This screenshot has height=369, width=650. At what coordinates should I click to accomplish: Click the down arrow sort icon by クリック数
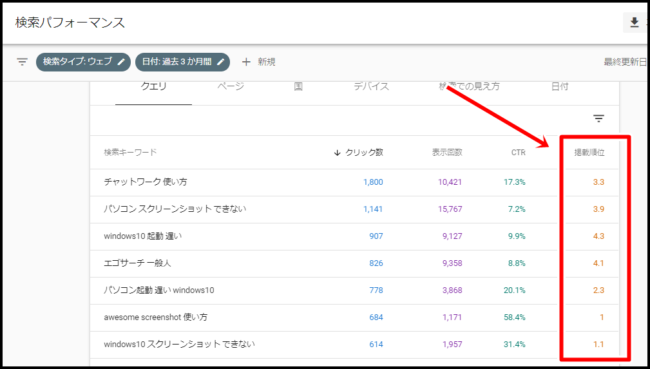pyautogui.click(x=337, y=153)
